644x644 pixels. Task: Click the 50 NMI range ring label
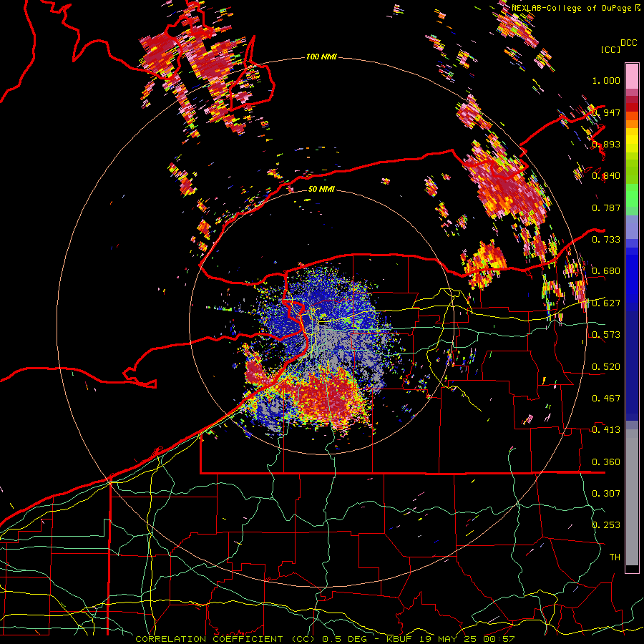pyautogui.click(x=321, y=189)
